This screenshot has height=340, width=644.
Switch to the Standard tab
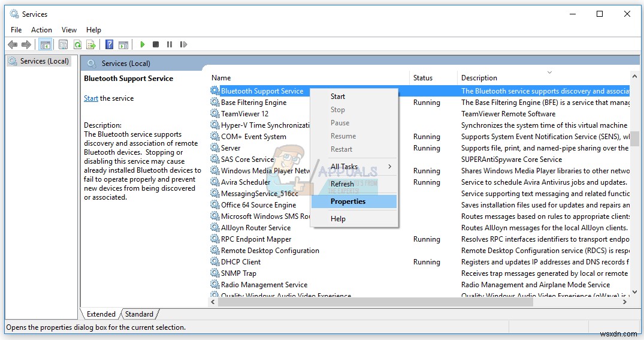point(139,314)
